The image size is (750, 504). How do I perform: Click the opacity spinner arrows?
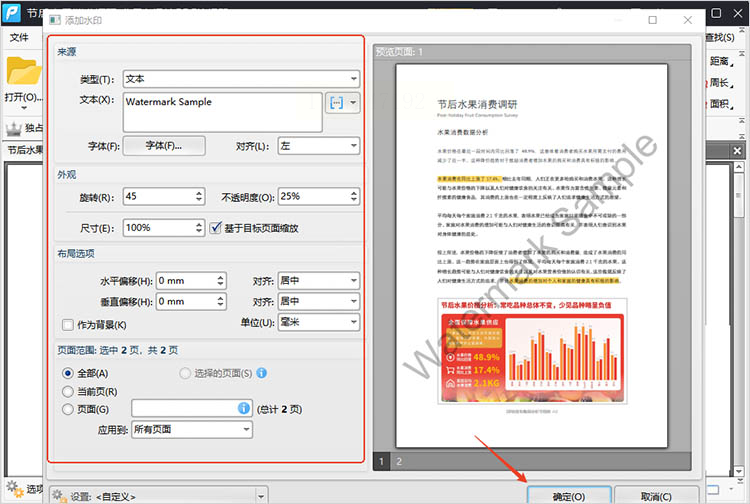[x=354, y=197]
